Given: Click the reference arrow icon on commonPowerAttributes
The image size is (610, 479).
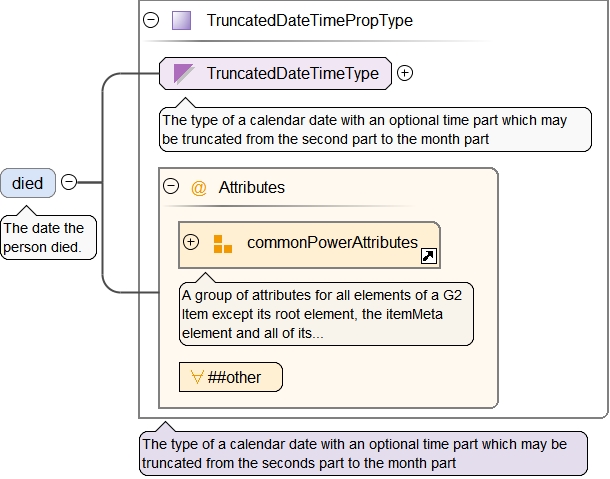Looking at the screenshot, I should click(x=428, y=257).
